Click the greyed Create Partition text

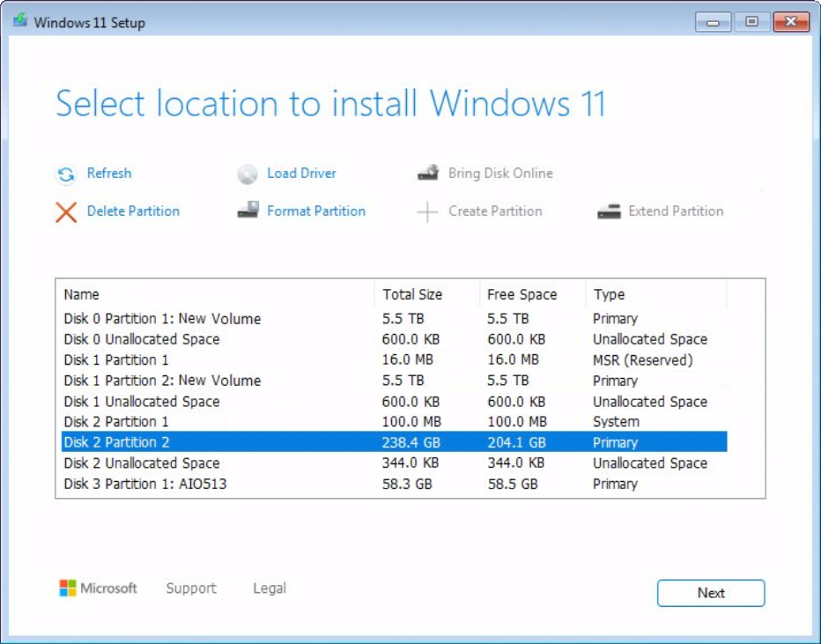495,211
